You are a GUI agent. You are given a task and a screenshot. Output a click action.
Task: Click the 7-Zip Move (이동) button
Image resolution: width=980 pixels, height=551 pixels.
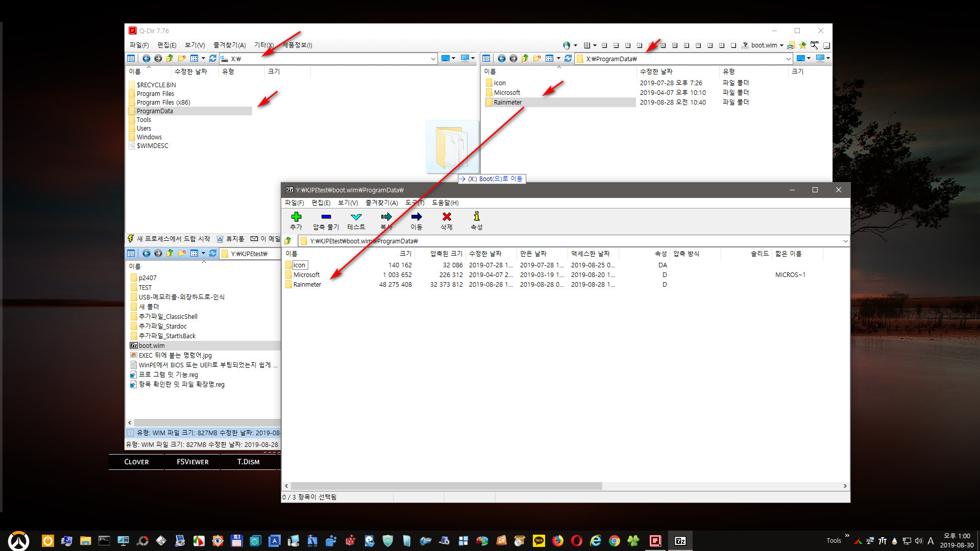(416, 221)
